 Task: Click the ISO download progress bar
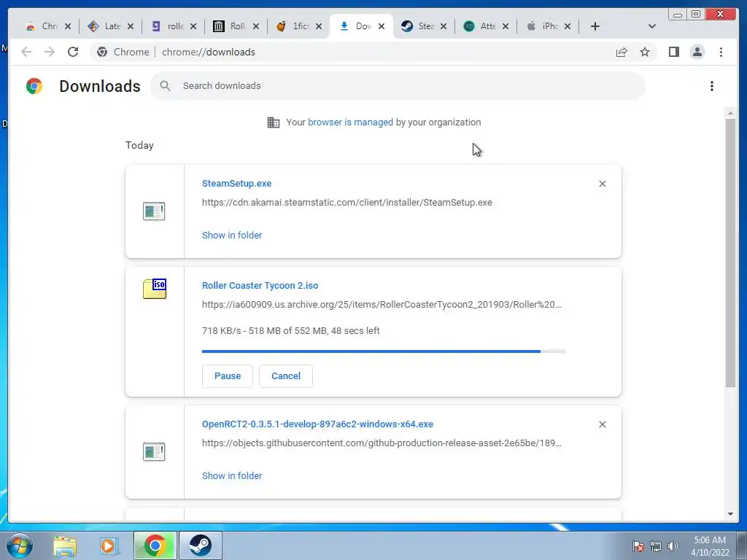(384, 351)
